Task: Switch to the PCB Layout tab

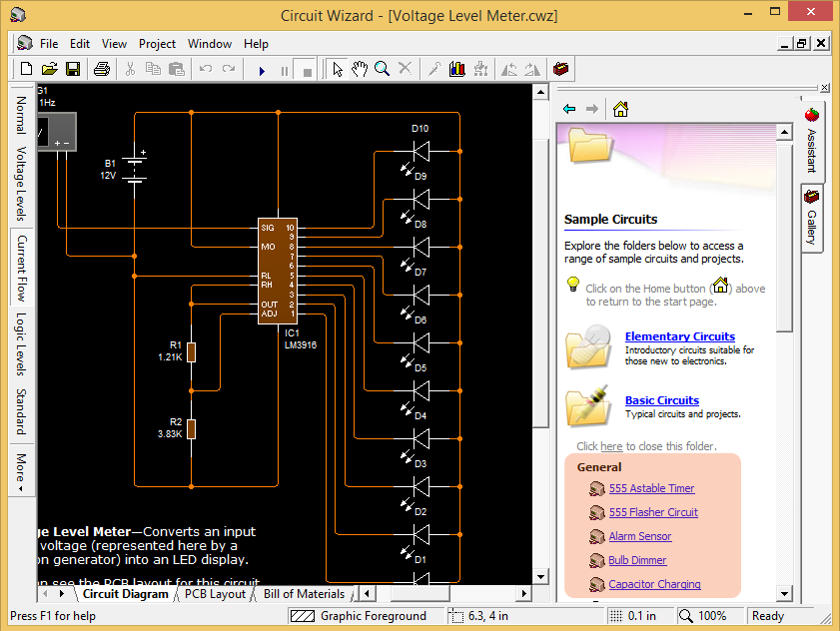Action: (x=213, y=593)
